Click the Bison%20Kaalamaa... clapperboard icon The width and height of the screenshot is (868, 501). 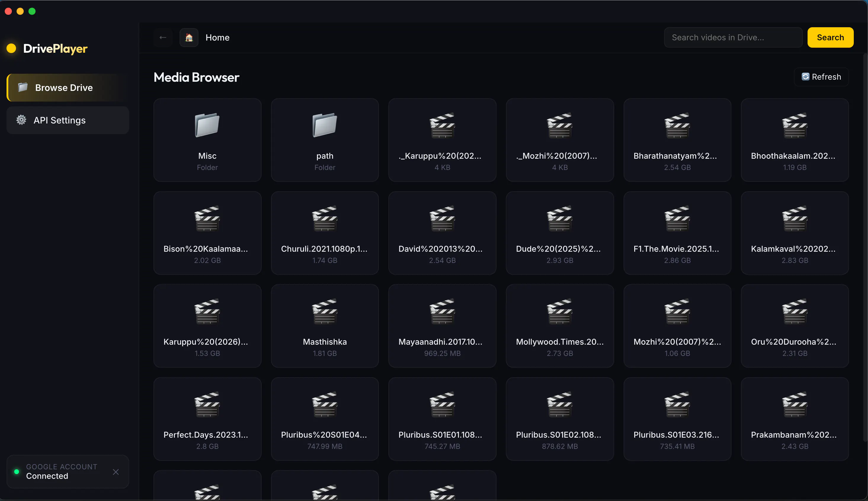point(207,218)
